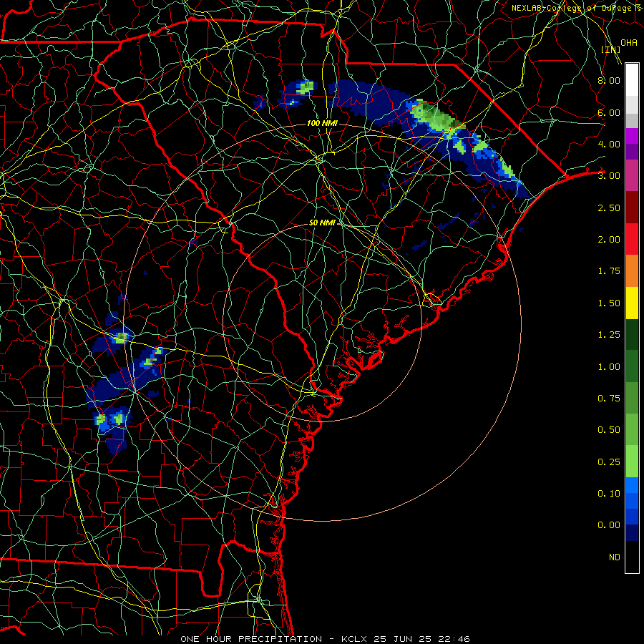The height and width of the screenshot is (644, 644).
Task: Click the 50 NMI range ring label
Action: coord(322,223)
